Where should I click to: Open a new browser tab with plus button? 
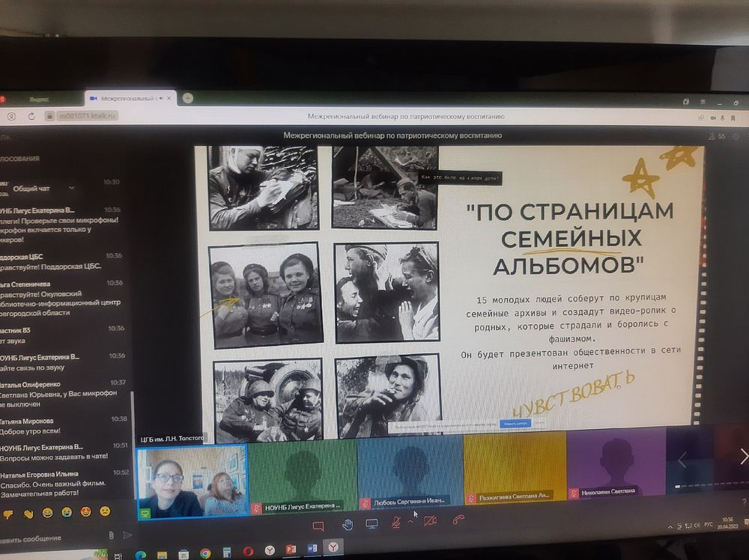(188, 97)
